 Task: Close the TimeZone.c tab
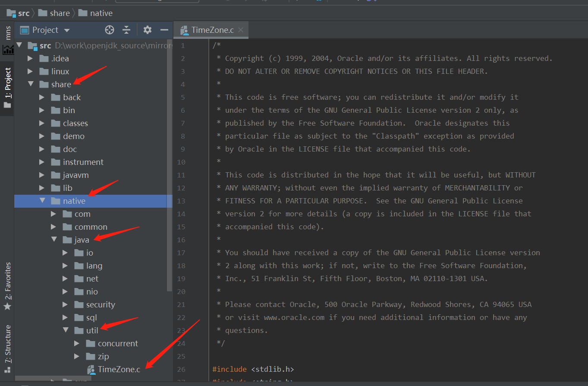241,30
